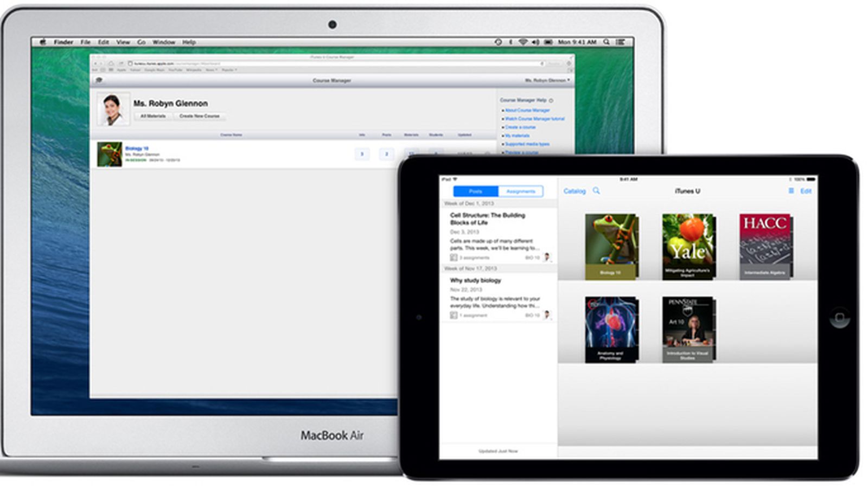
Task: Open the View menu
Action: pyautogui.click(x=123, y=42)
